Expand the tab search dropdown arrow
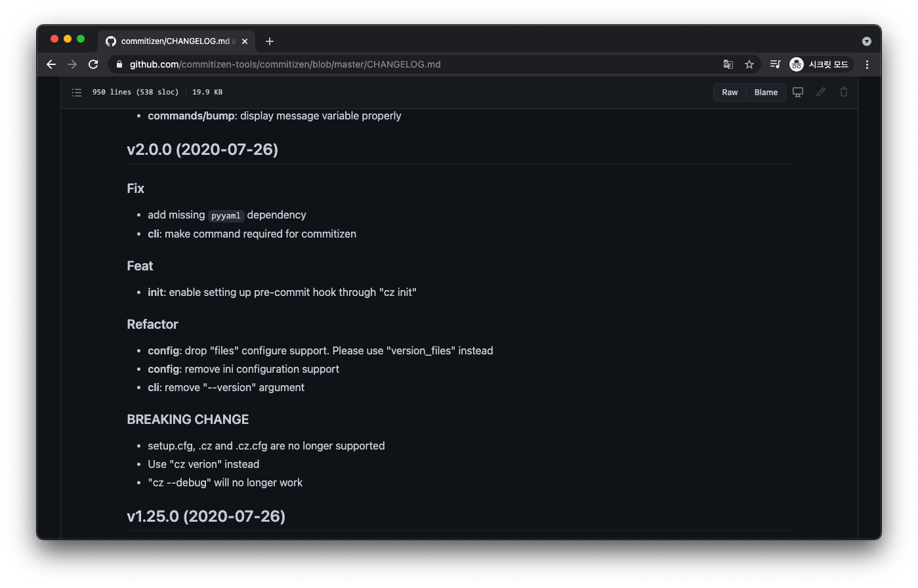The width and height of the screenshot is (918, 588). [x=867, y=41]
